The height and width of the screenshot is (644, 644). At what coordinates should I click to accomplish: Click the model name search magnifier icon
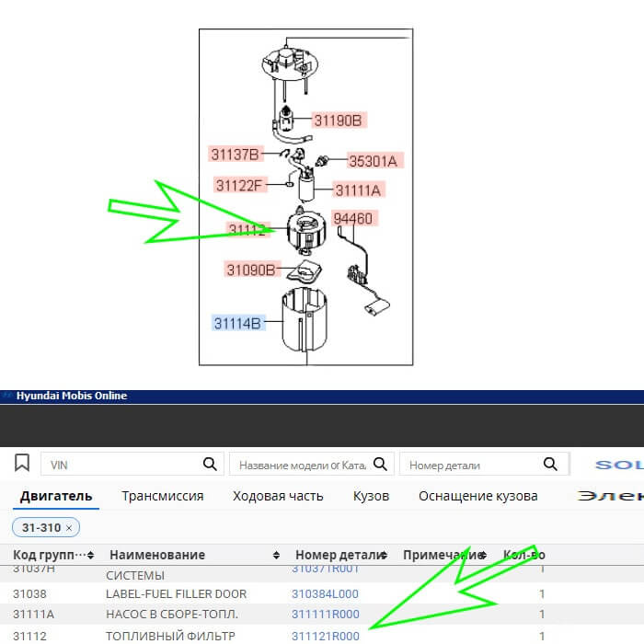coord(382,464)
